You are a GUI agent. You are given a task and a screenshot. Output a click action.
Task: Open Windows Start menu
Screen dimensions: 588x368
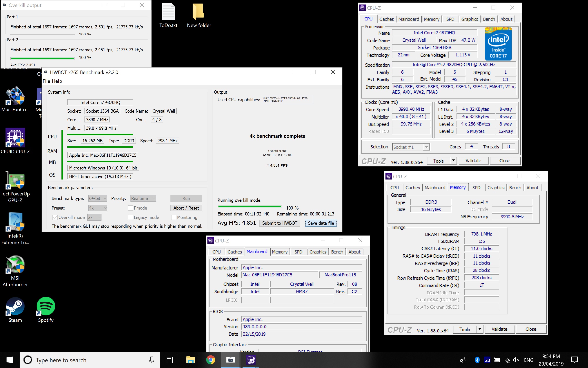click(x=10, y=360)
